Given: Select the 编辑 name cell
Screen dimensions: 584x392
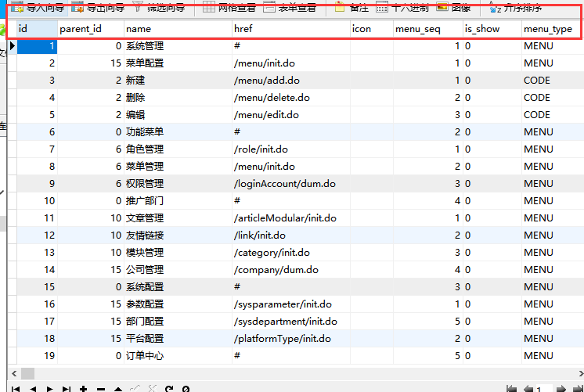Looking at the screenshot, I should pyautogui.click(x=178, y=115).
